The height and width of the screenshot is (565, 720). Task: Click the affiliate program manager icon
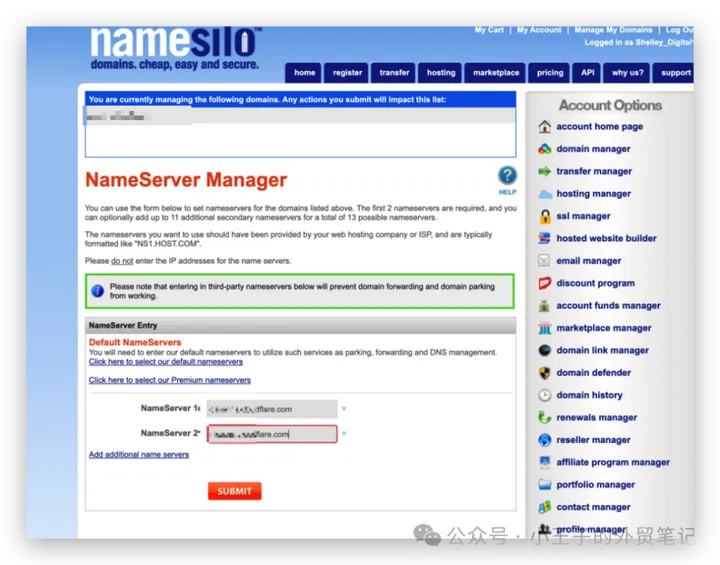tap(545, 462)
